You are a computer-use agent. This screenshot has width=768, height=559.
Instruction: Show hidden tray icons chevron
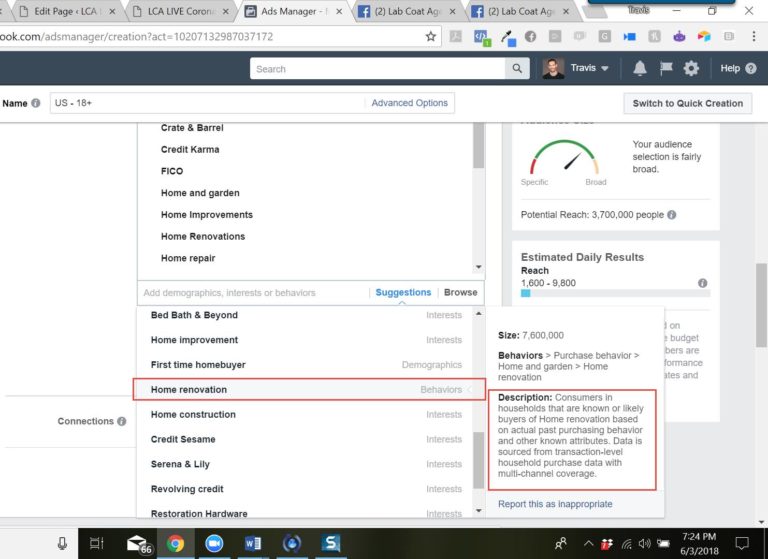click(x=589, y=543)
